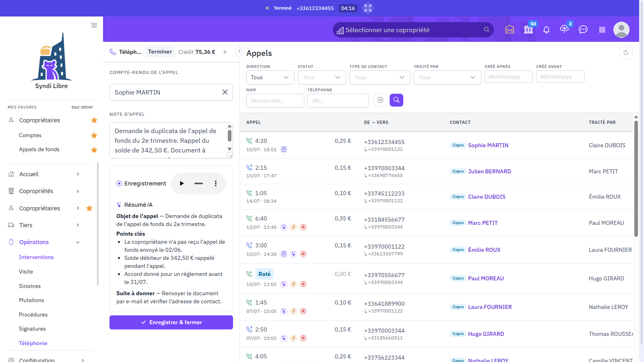The height and width of the screenshot is (362, 644).
Task: Open the apps grid icon
Action: 602,30
